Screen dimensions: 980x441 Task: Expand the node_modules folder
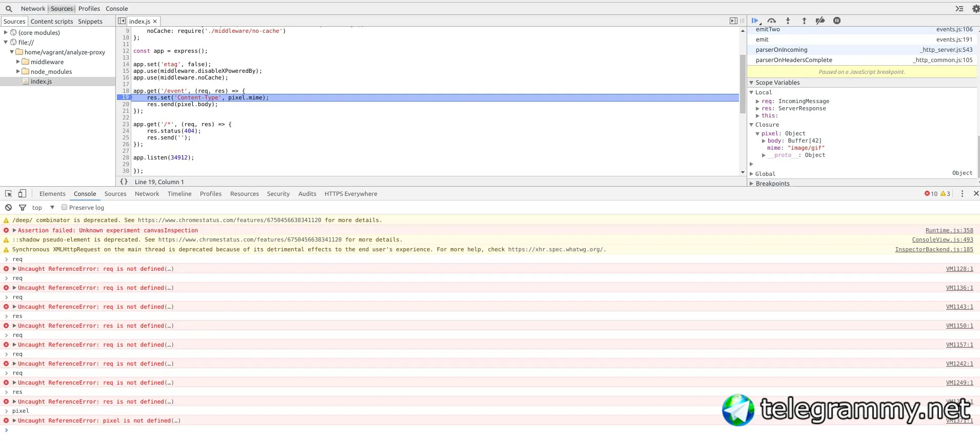[x=18, y=72]
